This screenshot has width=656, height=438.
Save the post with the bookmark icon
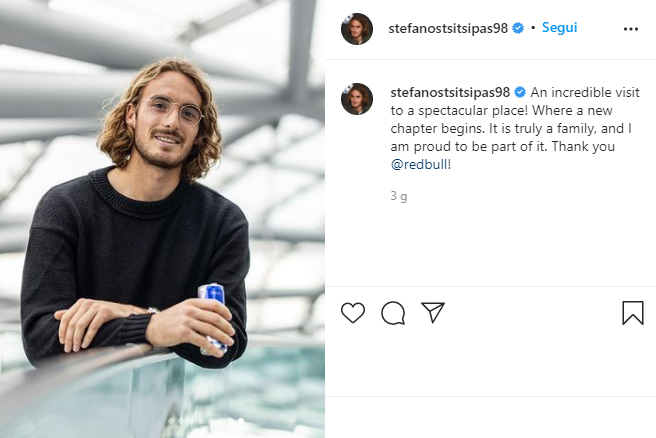click(632, 313)
